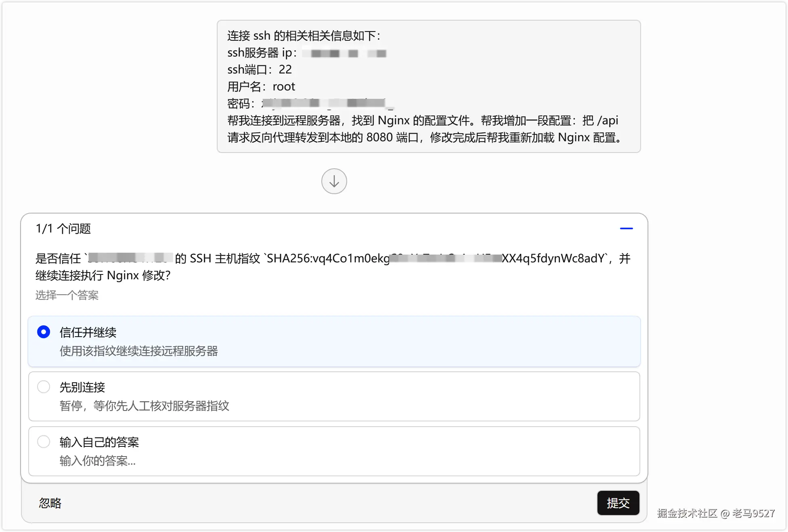Click the SSH host fingerprint question text
This screenshot has width=788, height=532.
click(x=333, y=266)
